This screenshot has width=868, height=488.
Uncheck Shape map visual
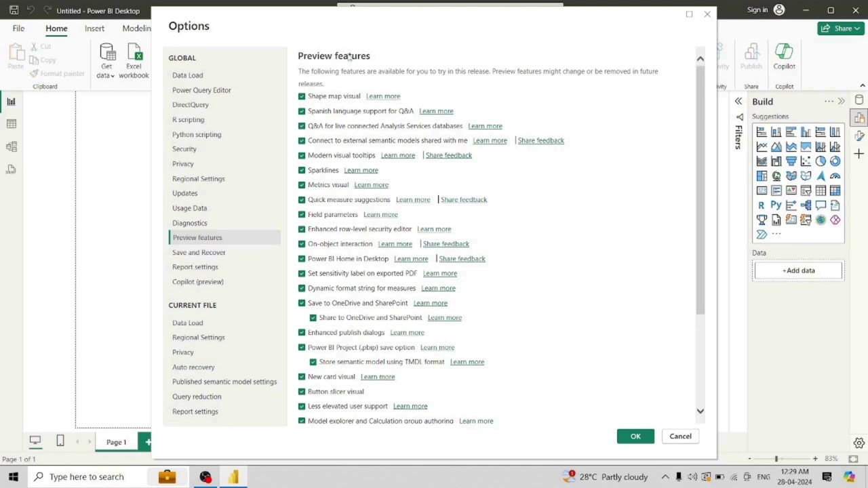click(x=302, y=96)
